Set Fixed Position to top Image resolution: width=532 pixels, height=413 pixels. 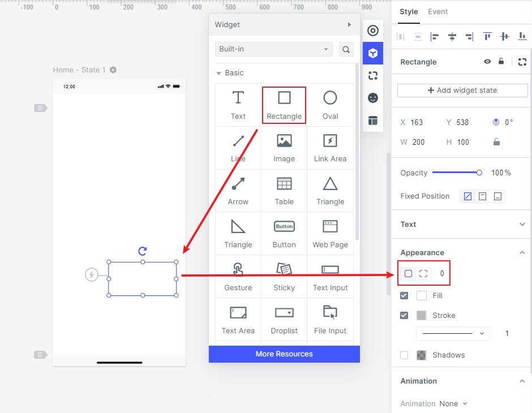(482, 196)
